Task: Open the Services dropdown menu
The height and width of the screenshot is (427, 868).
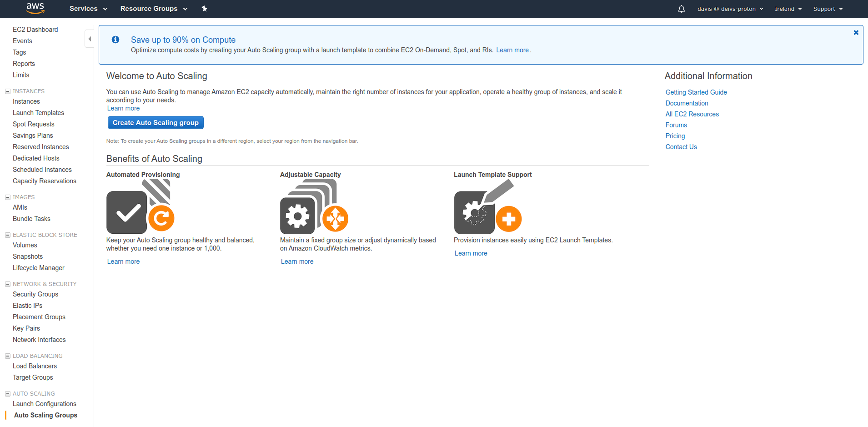Action: pyautogui.click(x=88, y=9)
